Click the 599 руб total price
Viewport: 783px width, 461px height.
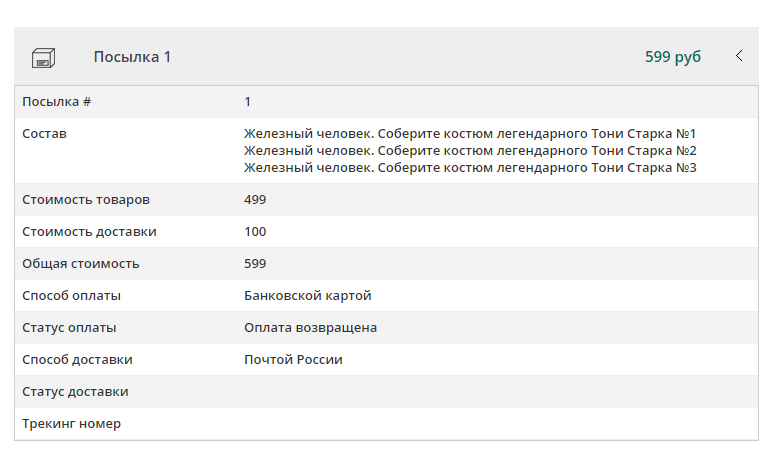pyautogui.click(x=673, y=57)
